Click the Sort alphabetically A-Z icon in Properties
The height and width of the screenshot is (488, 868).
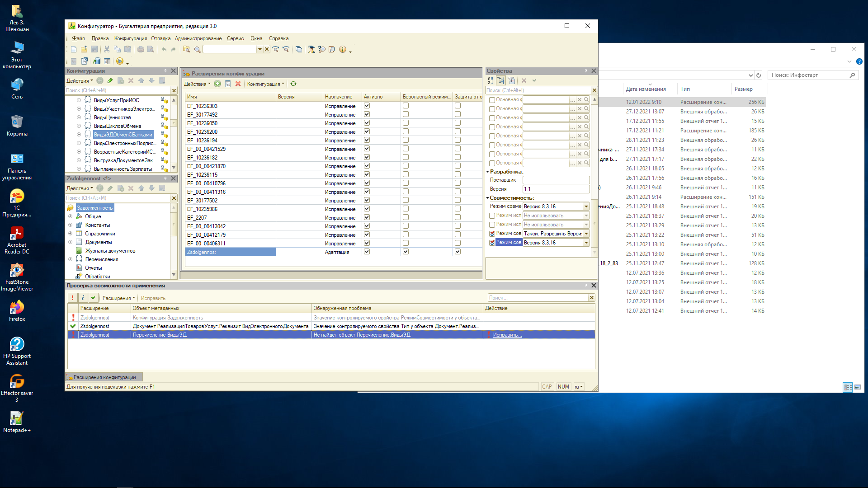tap(491, 80)
